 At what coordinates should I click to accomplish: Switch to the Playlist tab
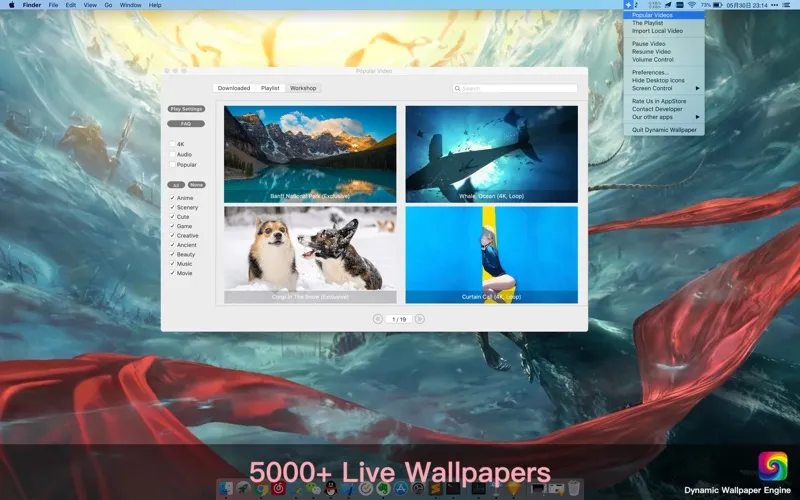[x=270, y=88]
